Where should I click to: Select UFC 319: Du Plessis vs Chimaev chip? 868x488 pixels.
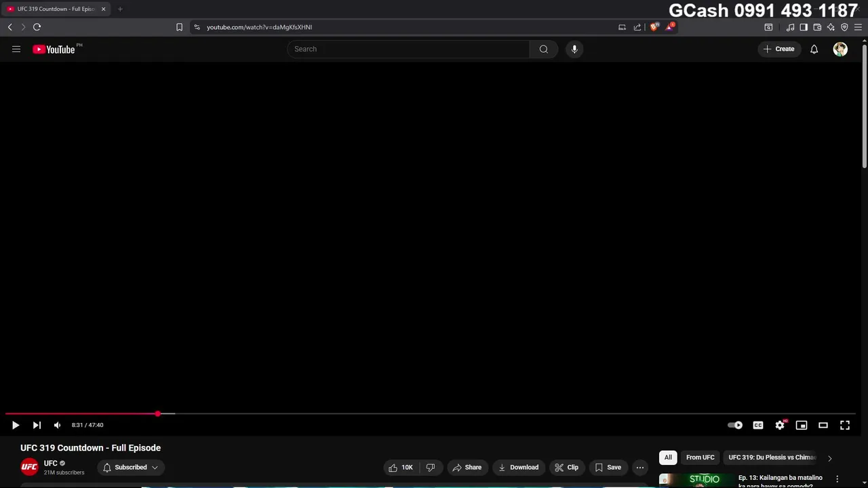coord(772,457)
